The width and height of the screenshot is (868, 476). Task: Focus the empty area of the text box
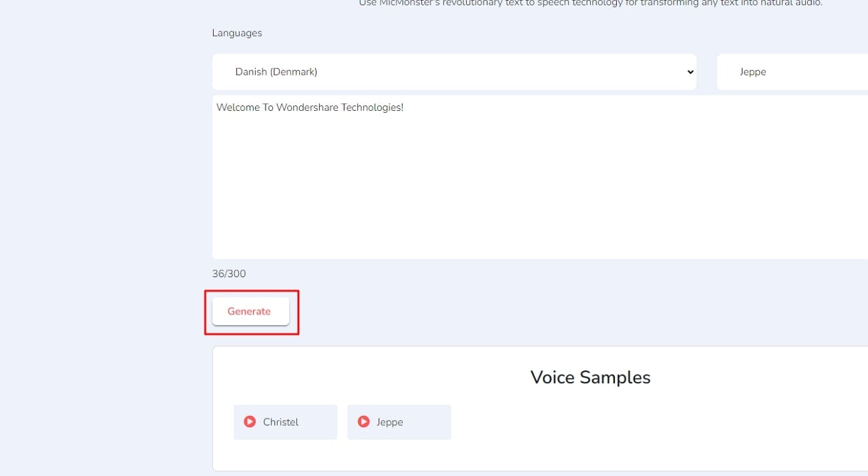534,180
